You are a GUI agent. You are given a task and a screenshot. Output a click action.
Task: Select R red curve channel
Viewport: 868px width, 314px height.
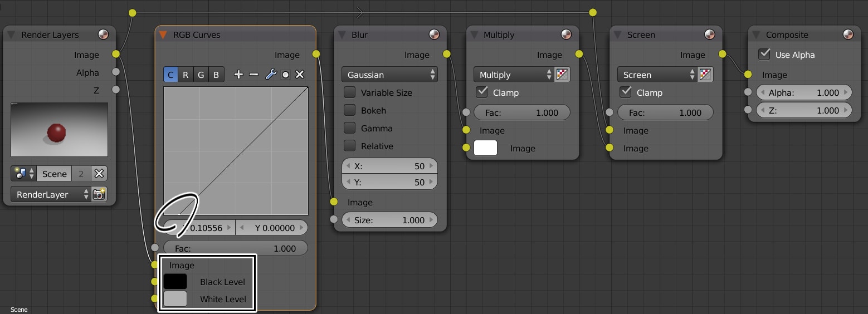[186, 75]
